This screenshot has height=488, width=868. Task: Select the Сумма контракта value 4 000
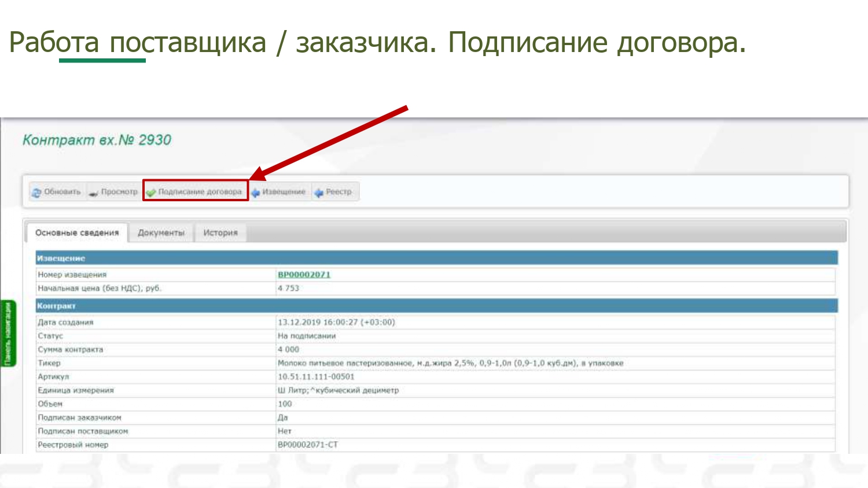pos(288,349)
